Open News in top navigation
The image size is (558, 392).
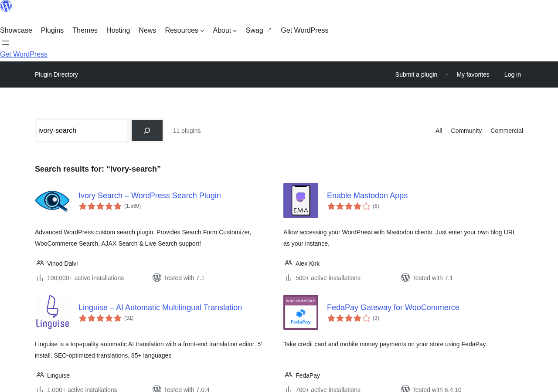[x=147, y=30]
